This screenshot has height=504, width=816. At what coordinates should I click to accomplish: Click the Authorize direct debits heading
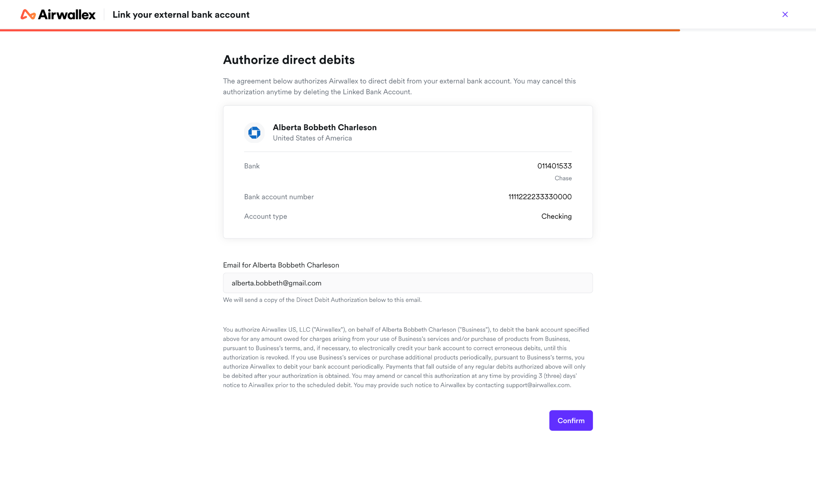click(288, 60)
